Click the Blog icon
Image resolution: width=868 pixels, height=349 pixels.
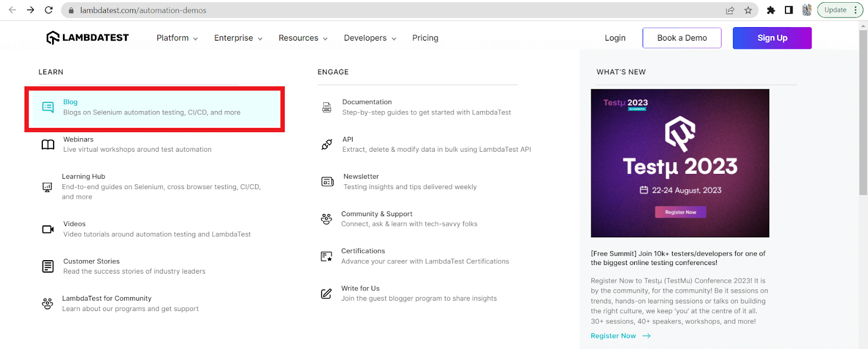(x=48, y=107)
